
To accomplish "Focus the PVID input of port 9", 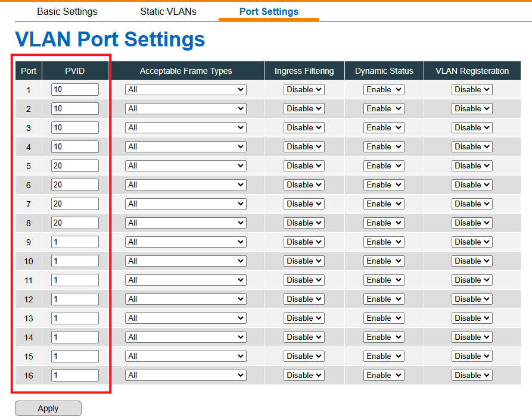I will coord(75,242).
